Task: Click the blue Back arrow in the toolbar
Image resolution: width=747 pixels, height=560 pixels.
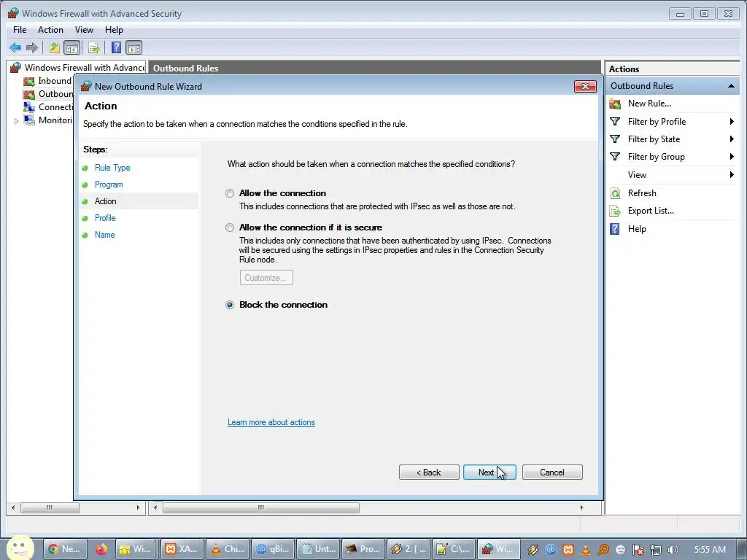Action: pyautogui.click(x=15, y=47)
